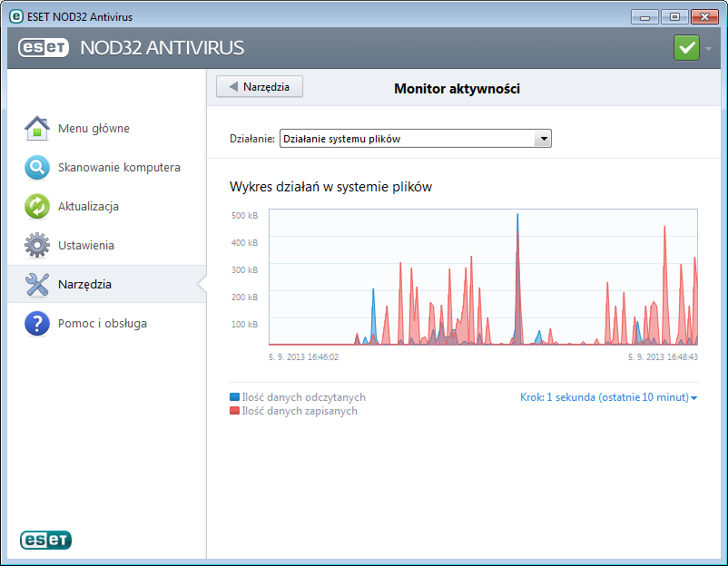Click the Aktualizacja green refresh icon
Image resolution: width=728 pixels, height=566 pixels.
(37, 207)
